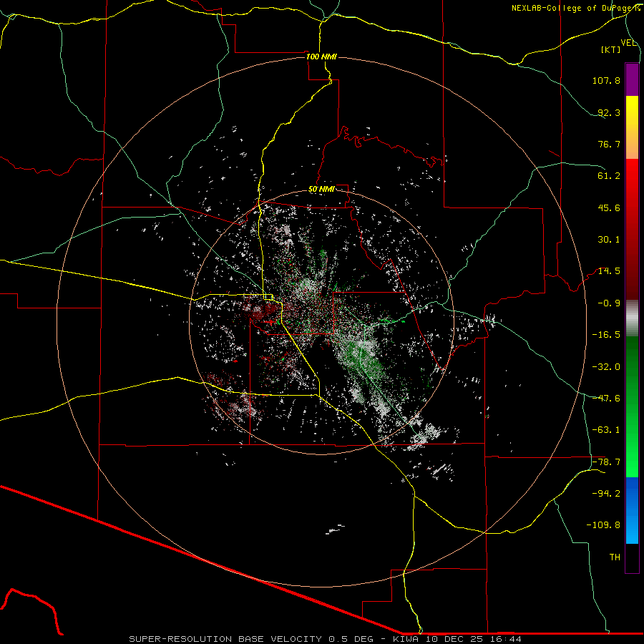Click the TH legend label
The height and width of the screenshot is (644, 644).
(615, 557)
